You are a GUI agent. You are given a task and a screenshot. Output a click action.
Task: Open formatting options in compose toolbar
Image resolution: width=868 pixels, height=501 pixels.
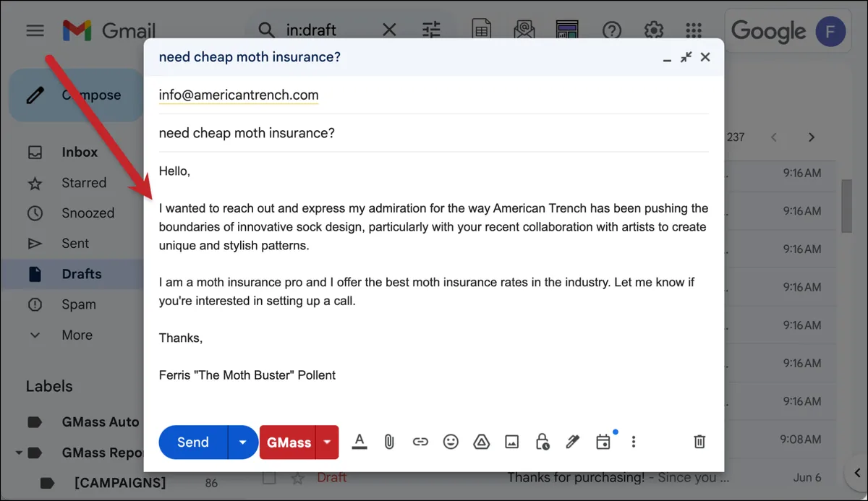click(359, 442)
